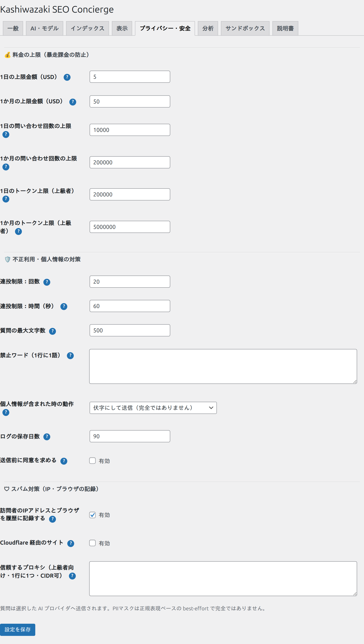
Task: Click monthly token limit field showing 5000000
Action: 130,227
